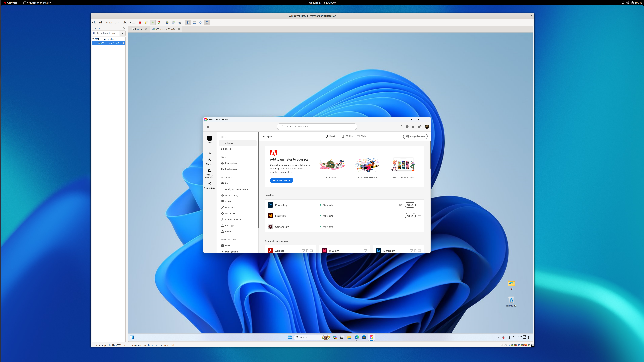
Task: Click the Windows Start button
Action: [x=290, y=338]
